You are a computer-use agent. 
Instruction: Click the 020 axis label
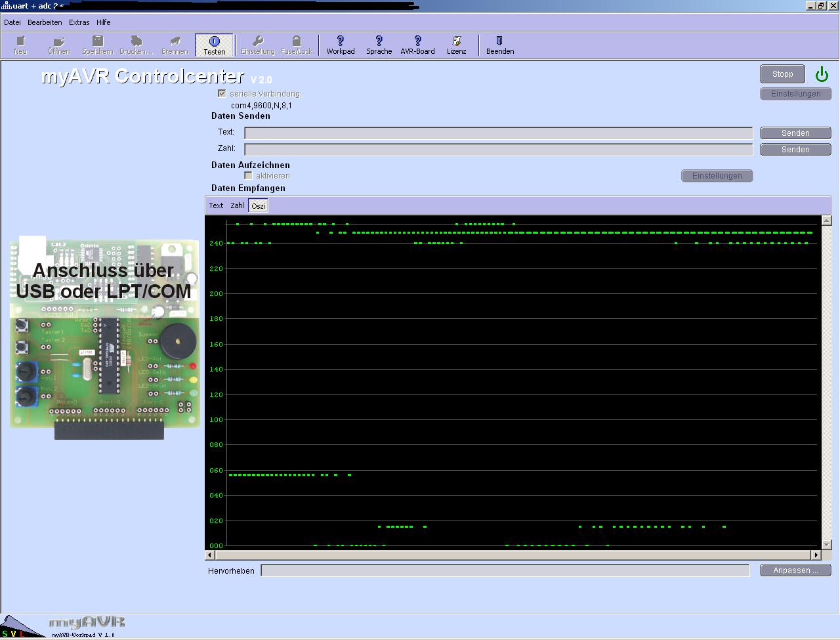pos(216,521)
